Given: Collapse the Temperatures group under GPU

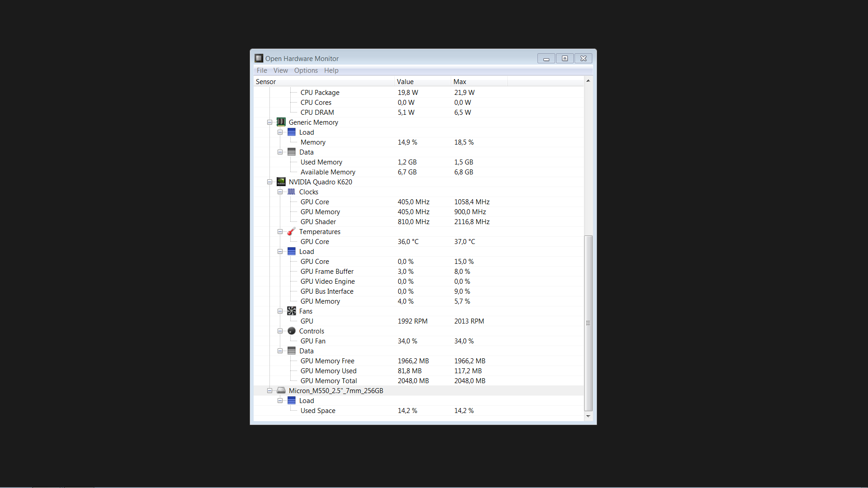Looking at the screenshot, I should point(280,232).
